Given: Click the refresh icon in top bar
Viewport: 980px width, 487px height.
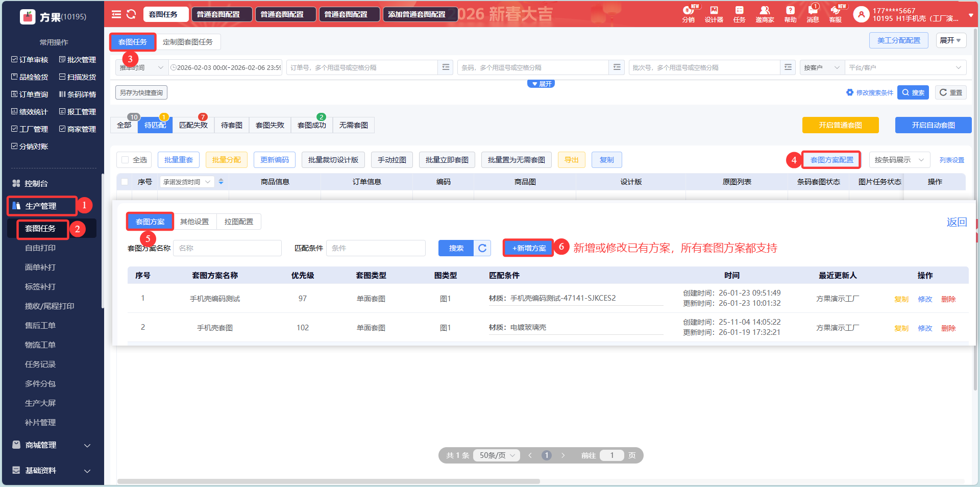Looking at the screenshot, I should [x=131, y=14].
